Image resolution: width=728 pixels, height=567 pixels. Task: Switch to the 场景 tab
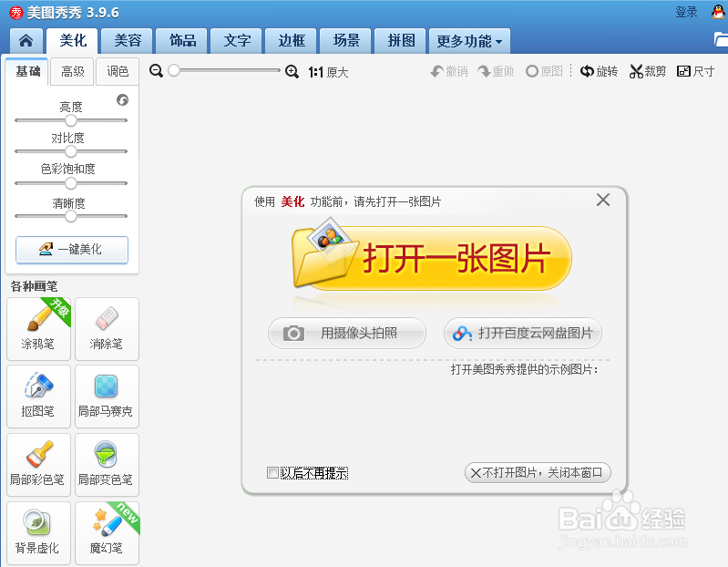pos(346,41)
